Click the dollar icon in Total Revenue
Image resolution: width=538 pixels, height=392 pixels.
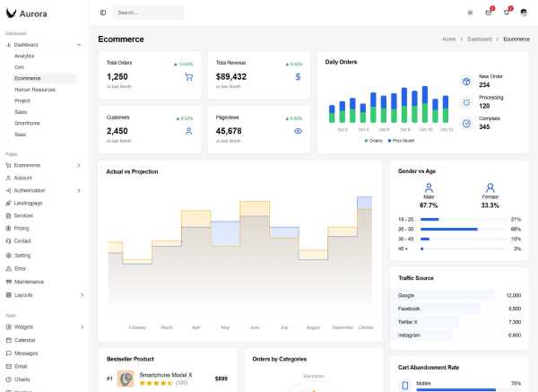click(x=298, y=77)
